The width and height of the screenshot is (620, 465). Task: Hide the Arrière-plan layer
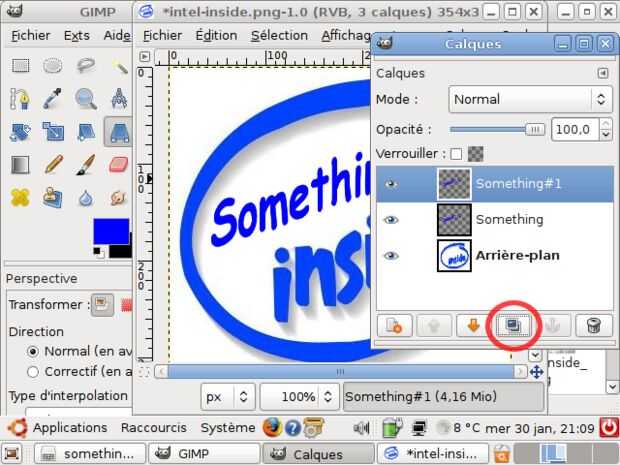click(391, 255)
